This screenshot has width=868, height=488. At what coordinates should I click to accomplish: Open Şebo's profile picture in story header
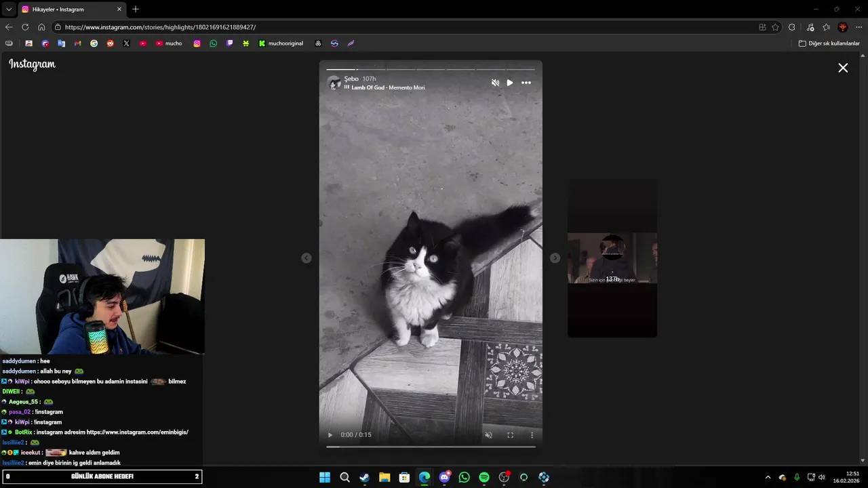[334, 83]
